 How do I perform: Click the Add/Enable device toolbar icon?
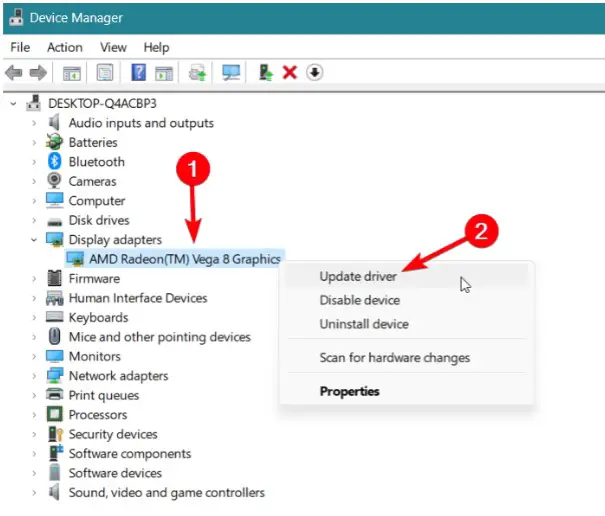265,73
